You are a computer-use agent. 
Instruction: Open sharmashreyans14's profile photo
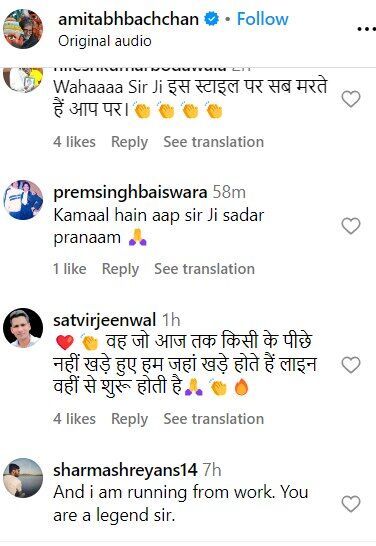pyautogui.click(x=23, y=478)
